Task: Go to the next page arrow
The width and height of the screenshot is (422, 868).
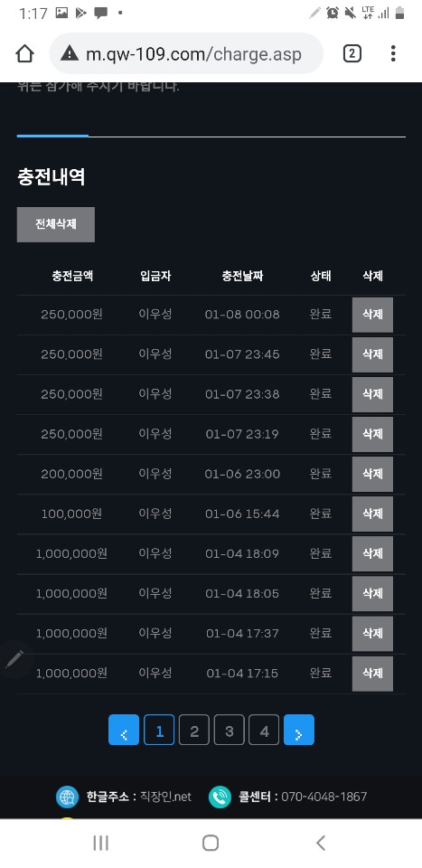Action: point(299,730)
